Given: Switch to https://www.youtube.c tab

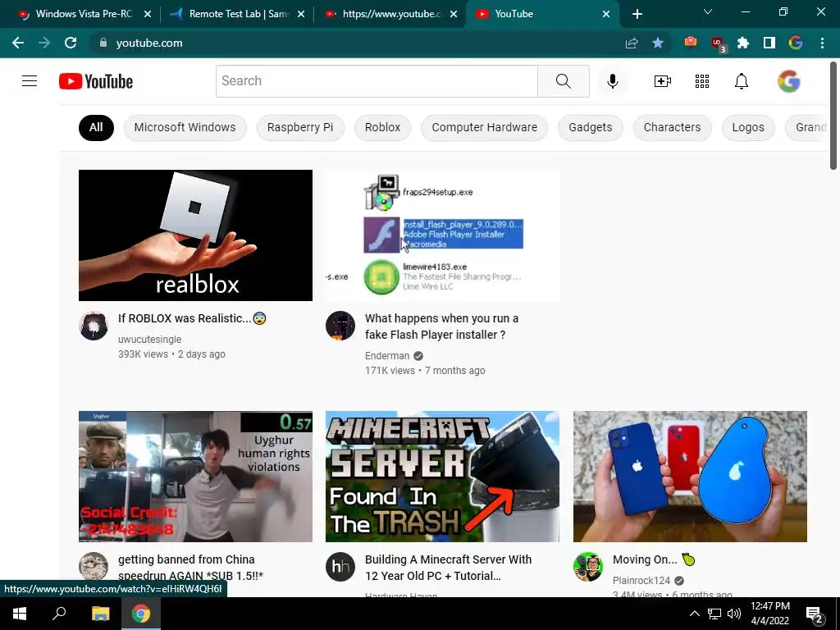Looking at the screenshot, I should coord(390,14).
